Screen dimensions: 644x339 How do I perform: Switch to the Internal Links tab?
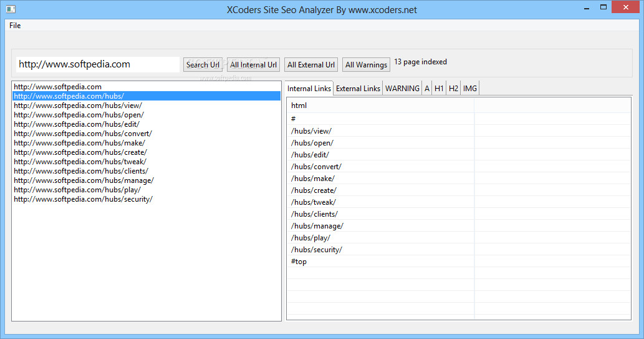309,89
